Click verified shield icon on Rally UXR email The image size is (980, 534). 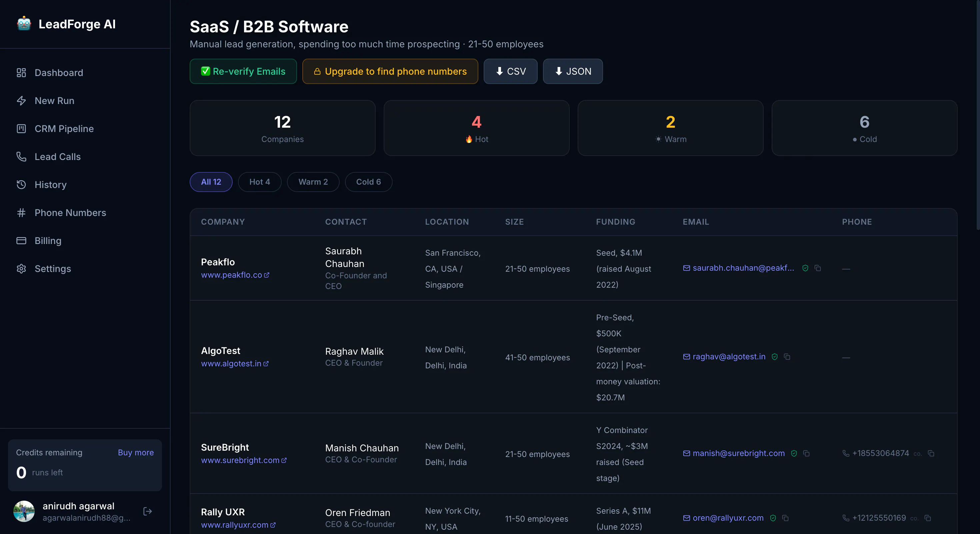[x=773, y=518]
